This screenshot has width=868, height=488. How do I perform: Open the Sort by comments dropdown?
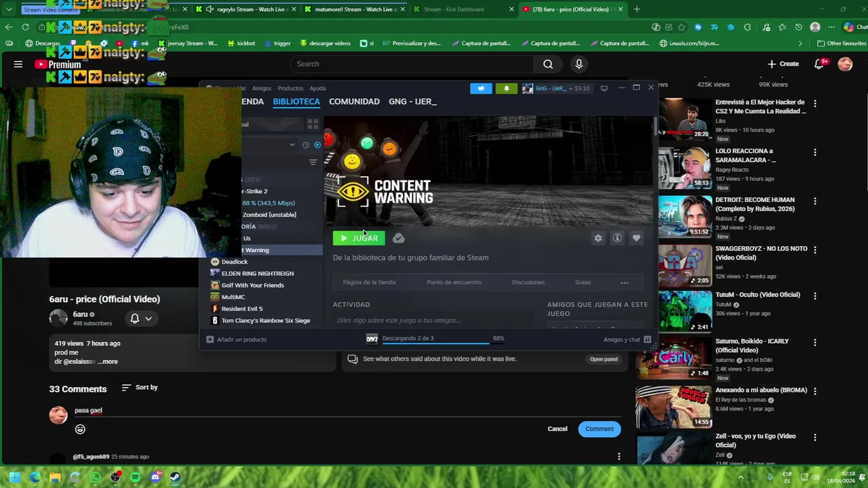click(x=140, y=388)
